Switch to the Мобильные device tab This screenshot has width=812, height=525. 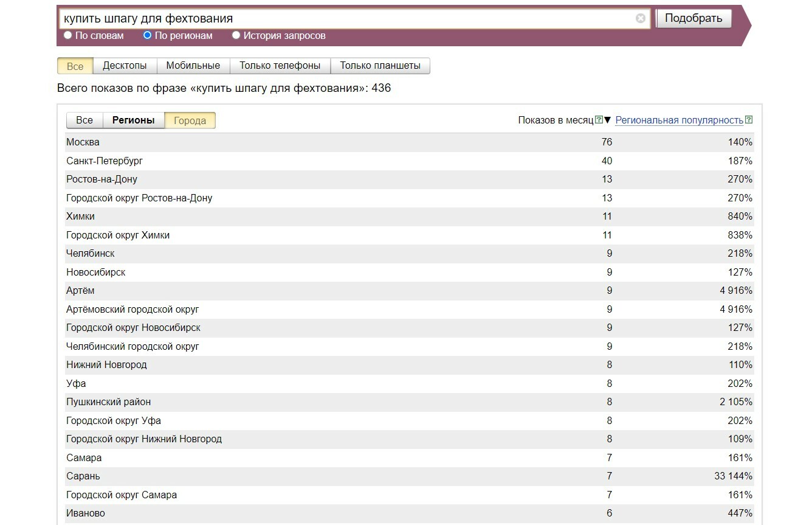tap(193, 66)
